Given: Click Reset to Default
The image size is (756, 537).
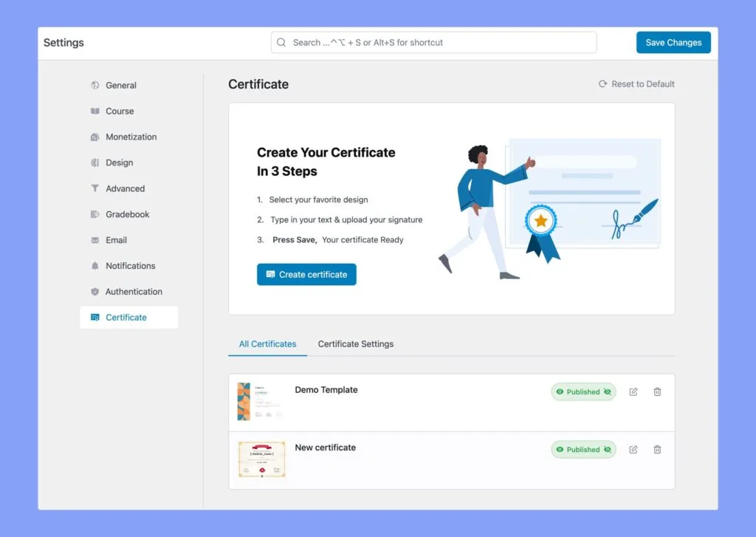Looking at the screenshot, I should click(x=636, y=83).
